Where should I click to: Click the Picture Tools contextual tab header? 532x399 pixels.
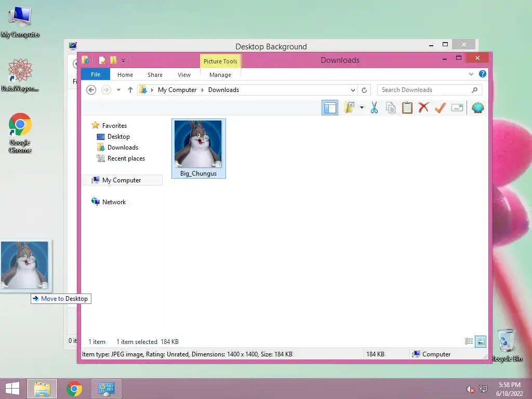(220, 61)
